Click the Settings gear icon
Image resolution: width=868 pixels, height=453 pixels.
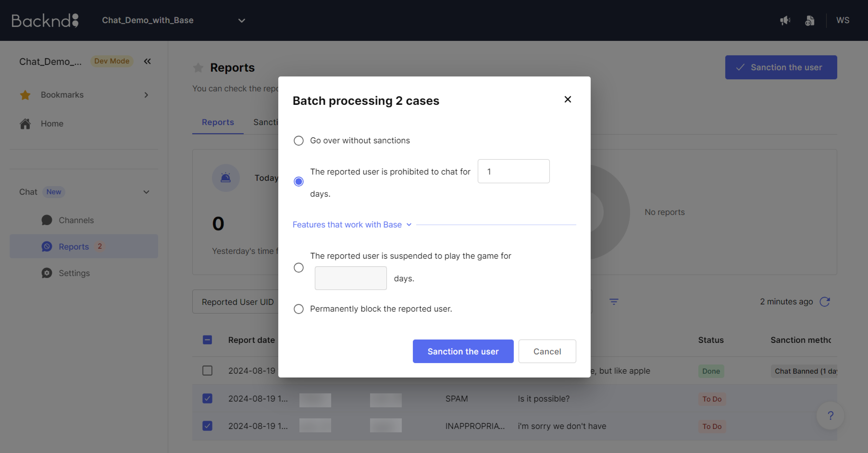click(x=47, y=273)
